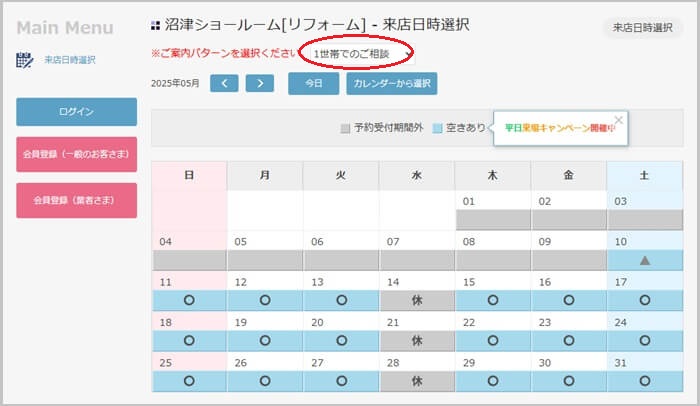This screenshot has width=700, height=406.
Task: Select the available circle on the 25th
Action: coord(189,381)
